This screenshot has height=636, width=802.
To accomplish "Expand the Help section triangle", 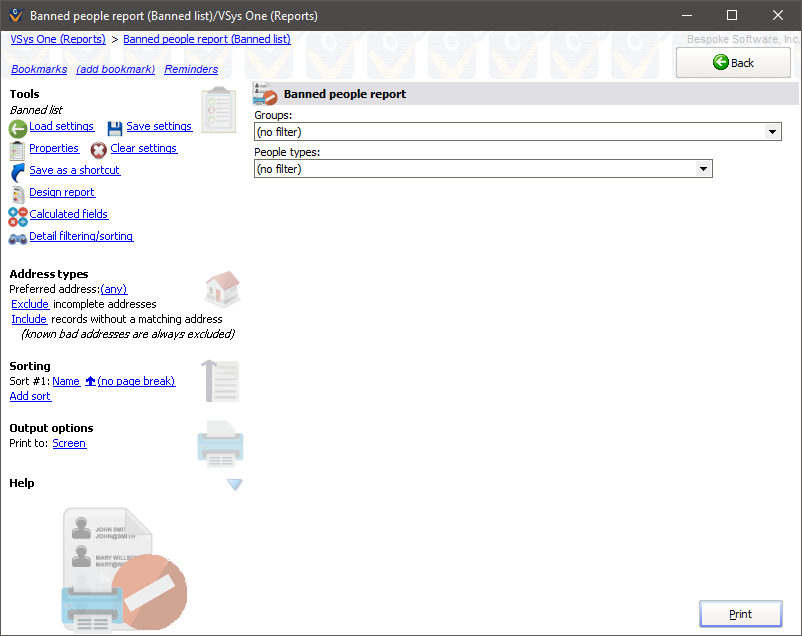I will 234,484.
